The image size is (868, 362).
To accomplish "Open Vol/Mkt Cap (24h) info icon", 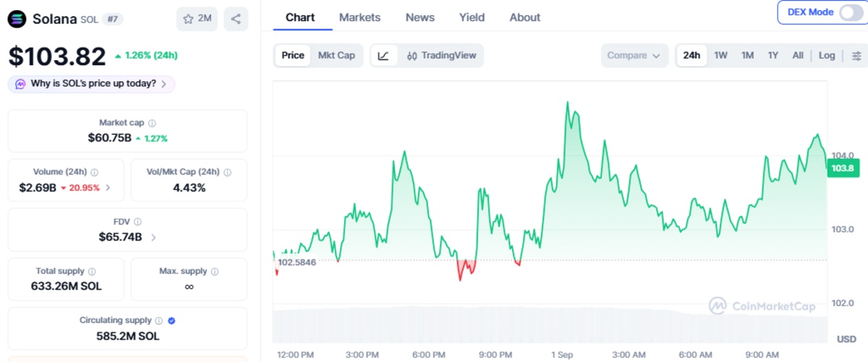I will point(227,172).
